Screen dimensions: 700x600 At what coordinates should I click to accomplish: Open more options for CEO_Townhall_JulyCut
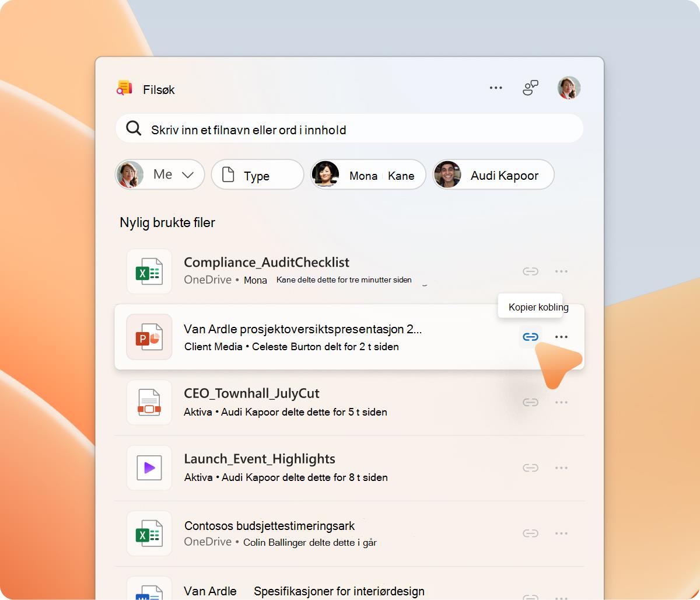click(x=561, y=402)
